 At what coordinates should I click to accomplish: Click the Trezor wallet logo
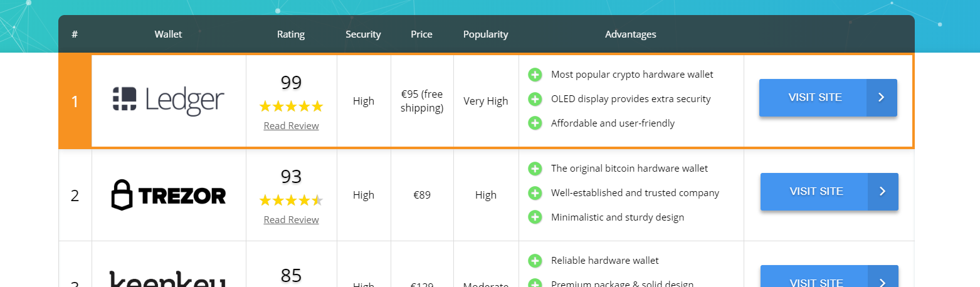(169, 195)
